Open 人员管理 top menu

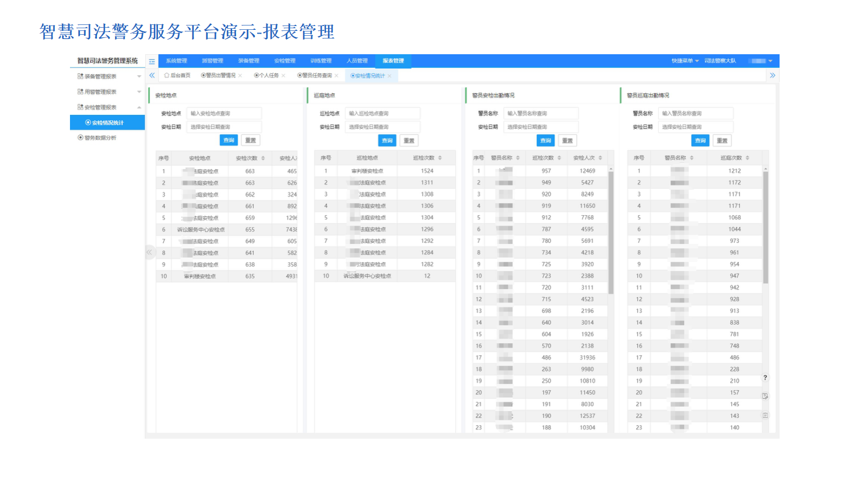358,61
